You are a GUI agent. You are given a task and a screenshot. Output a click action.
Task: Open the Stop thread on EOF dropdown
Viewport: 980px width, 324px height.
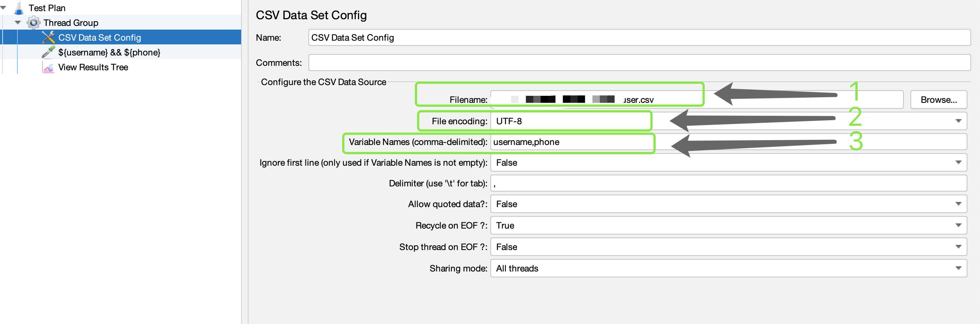pyautogui.click(x=958, y=247)
